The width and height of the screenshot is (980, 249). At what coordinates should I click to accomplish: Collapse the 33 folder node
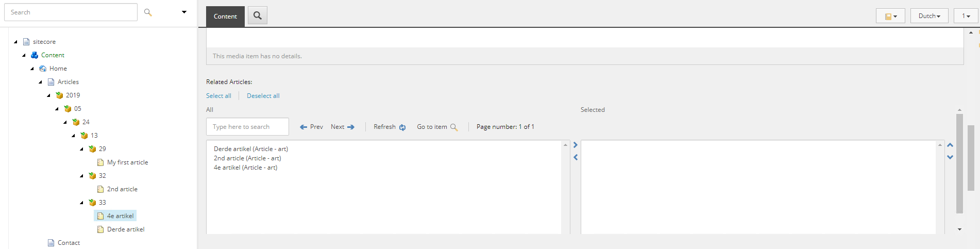(81, 203)
